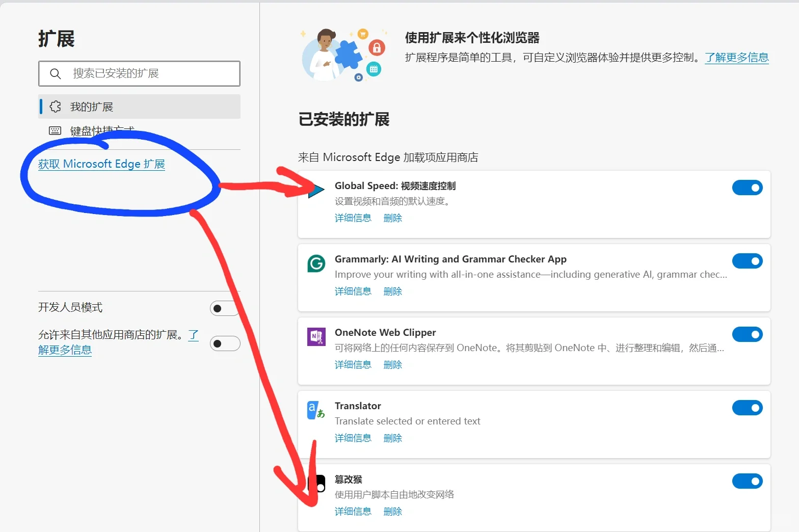Click 删除 for 篡改猴
Screen dimensions: 799x532
click(393, 512)
